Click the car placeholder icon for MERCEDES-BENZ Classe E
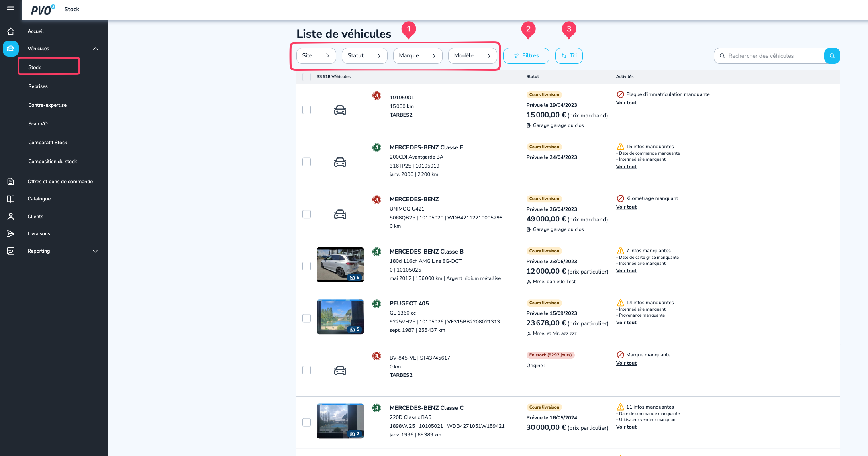 pos(340,162)
